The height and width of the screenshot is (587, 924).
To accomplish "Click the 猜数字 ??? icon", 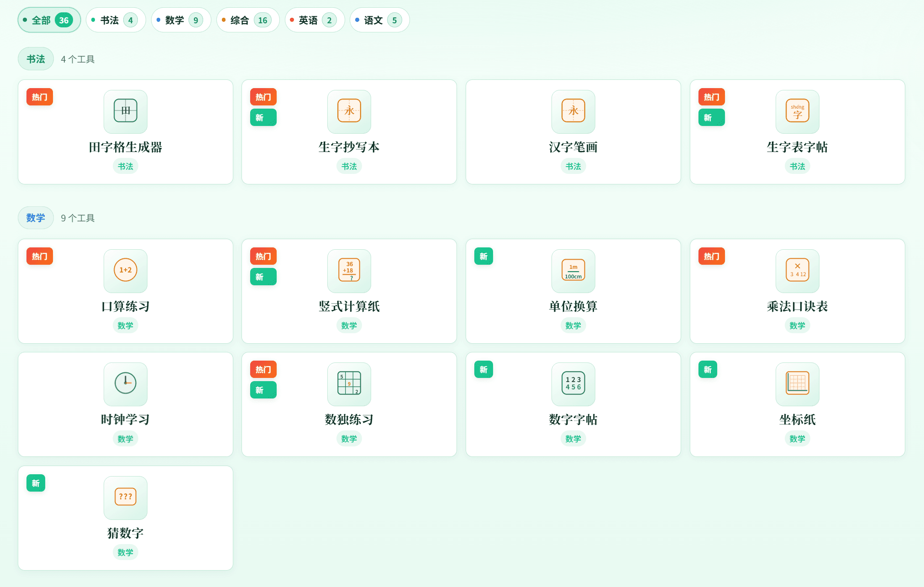I will tap(126, 498).
